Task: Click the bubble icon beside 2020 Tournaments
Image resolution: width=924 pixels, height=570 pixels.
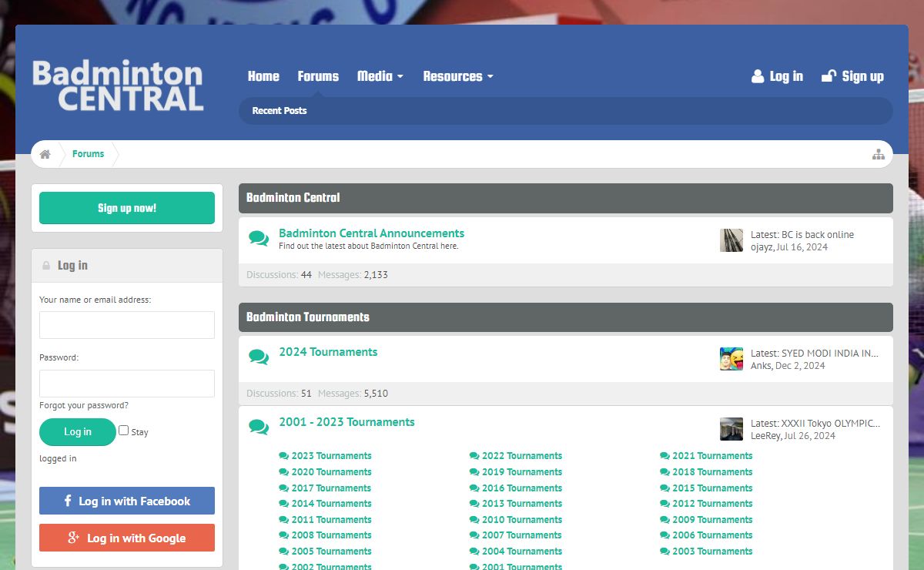Action: click(x=284, y=472)
